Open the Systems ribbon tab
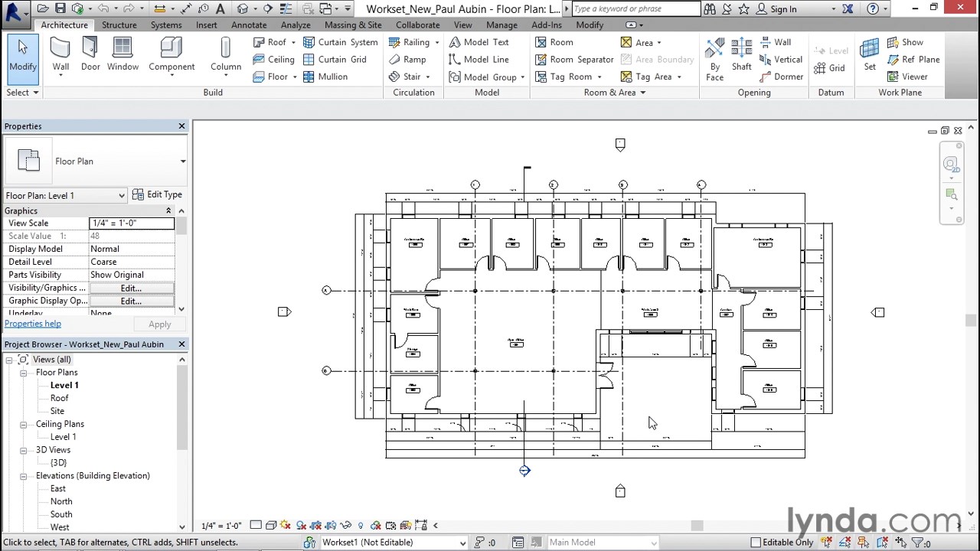 point(166,24)
